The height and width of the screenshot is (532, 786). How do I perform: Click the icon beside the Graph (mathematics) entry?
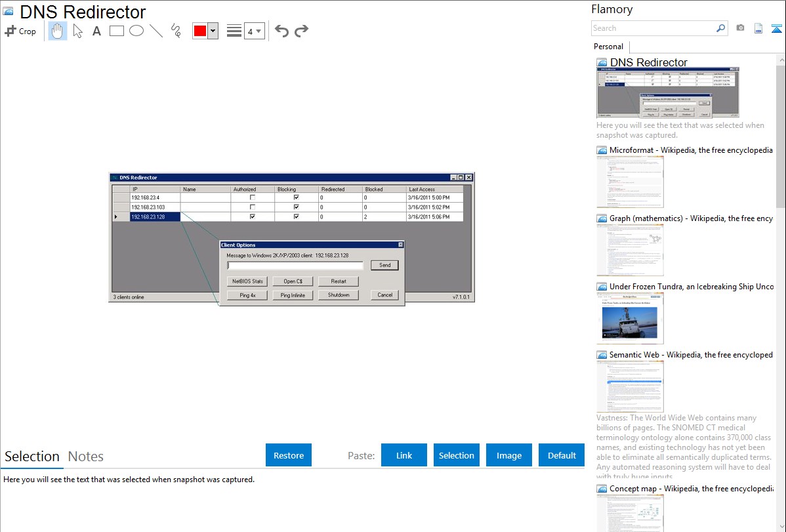tap(602, 218)
